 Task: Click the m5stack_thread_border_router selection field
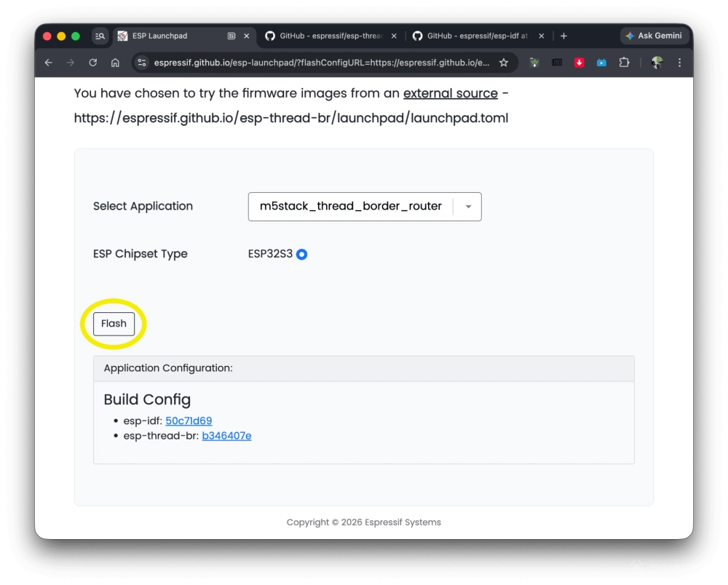365,207
